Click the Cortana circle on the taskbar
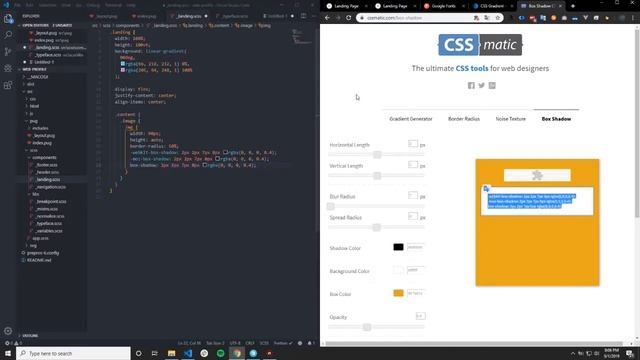 click(x=138, y=353)
